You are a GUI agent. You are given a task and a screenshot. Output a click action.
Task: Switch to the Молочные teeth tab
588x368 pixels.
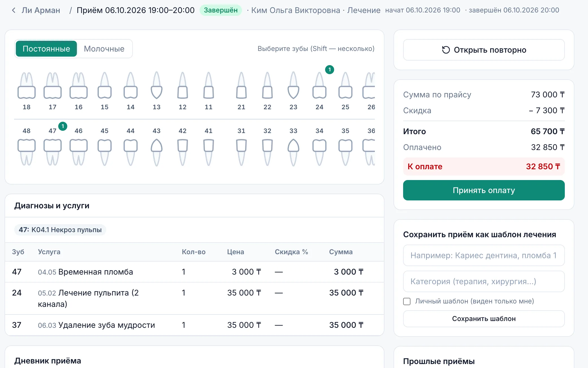104,49
